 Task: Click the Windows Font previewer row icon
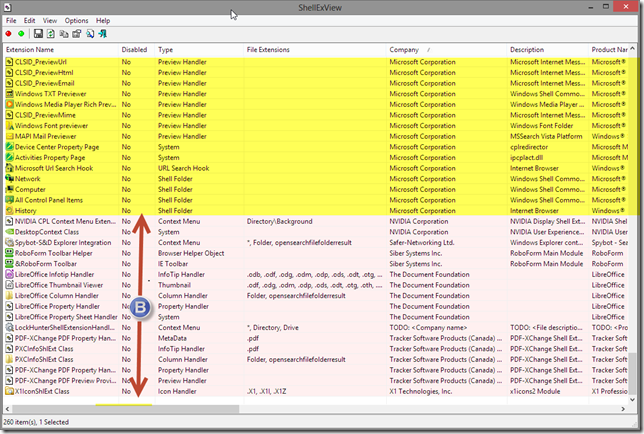coord(9,126)
